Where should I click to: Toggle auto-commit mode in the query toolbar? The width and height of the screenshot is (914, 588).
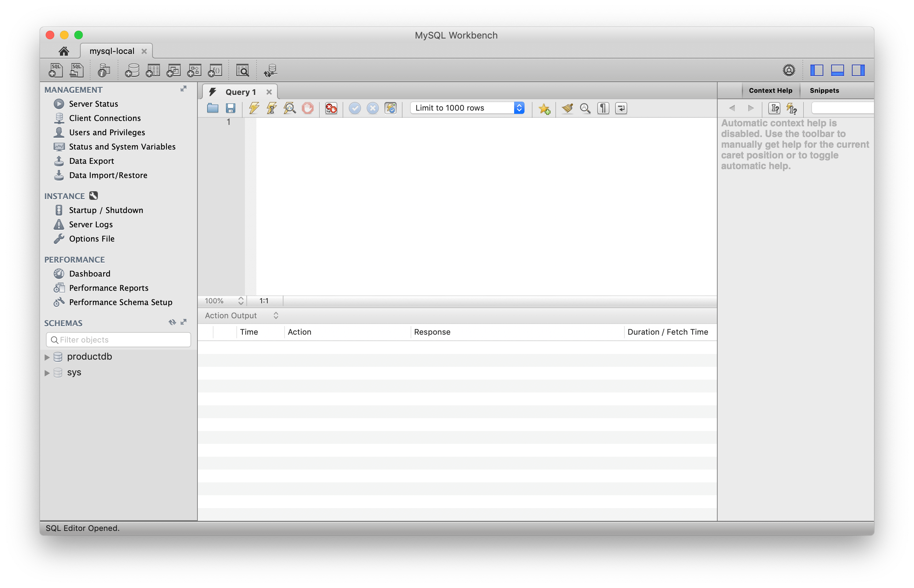point(390,108)
